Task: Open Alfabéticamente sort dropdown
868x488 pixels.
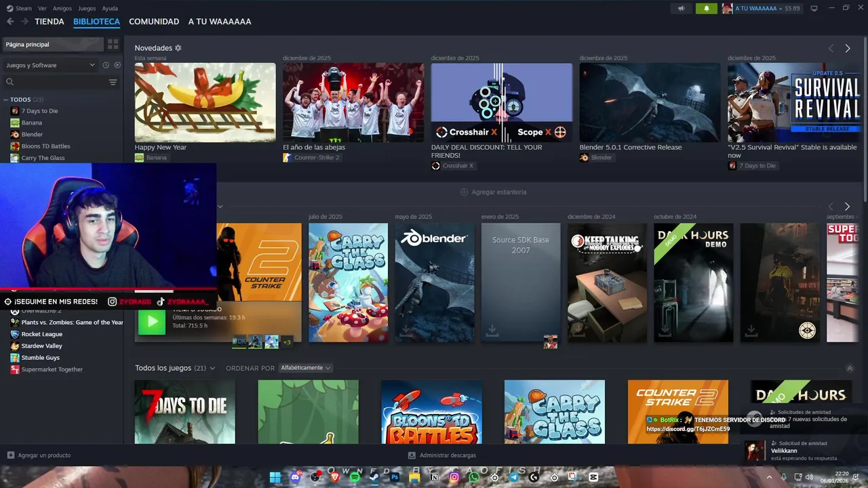Action: [305, 368]
